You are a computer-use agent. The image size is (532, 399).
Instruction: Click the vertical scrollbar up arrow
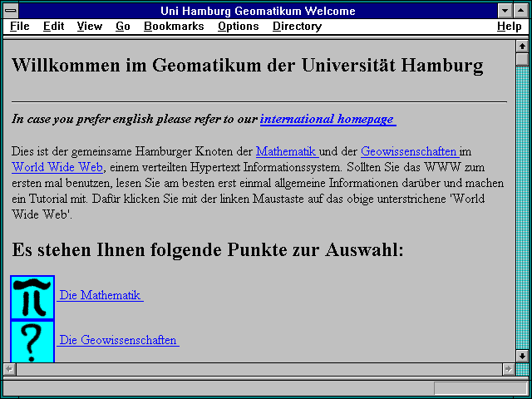pos(522,47)
